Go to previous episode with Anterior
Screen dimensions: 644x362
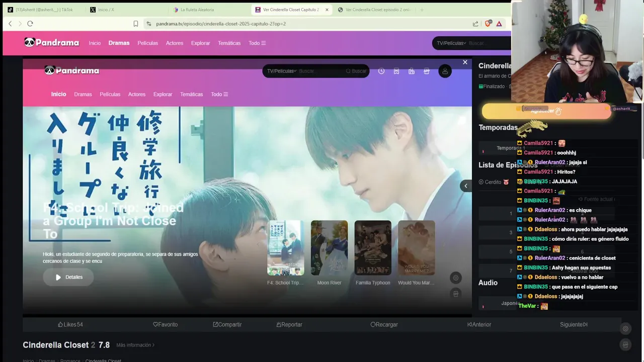point(479,324)
